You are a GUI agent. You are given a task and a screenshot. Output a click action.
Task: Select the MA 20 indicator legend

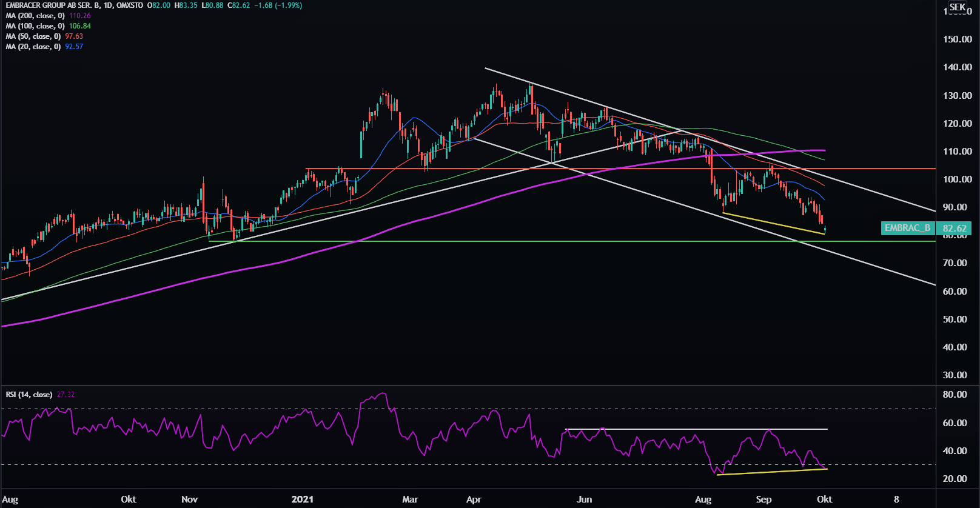click(33, 47)
